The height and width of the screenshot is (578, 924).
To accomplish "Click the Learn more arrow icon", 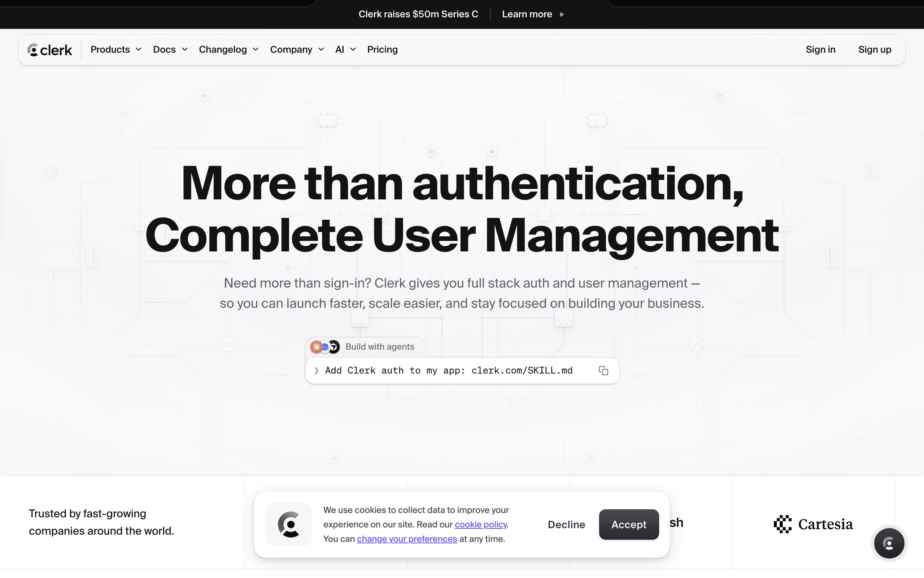I will pos(562,14).
